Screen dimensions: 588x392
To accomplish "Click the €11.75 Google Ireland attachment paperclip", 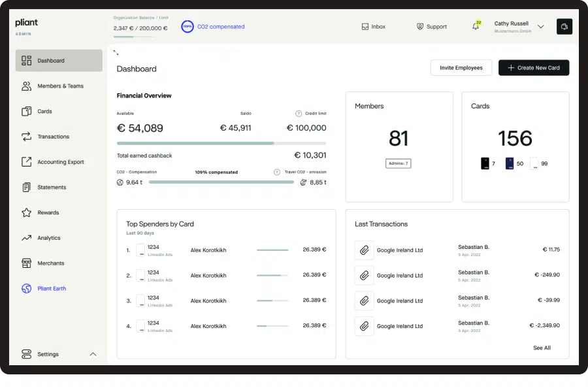I will (364, 250).
